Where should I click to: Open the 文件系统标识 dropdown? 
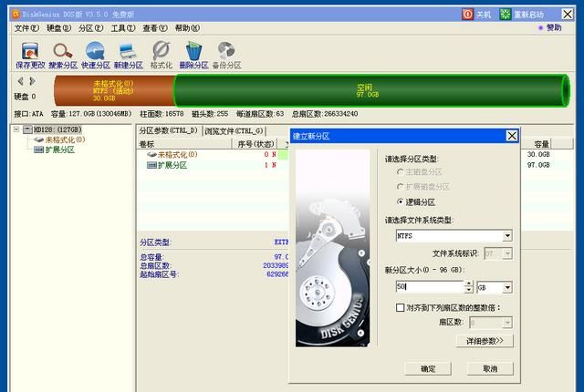tap(507, 253)
